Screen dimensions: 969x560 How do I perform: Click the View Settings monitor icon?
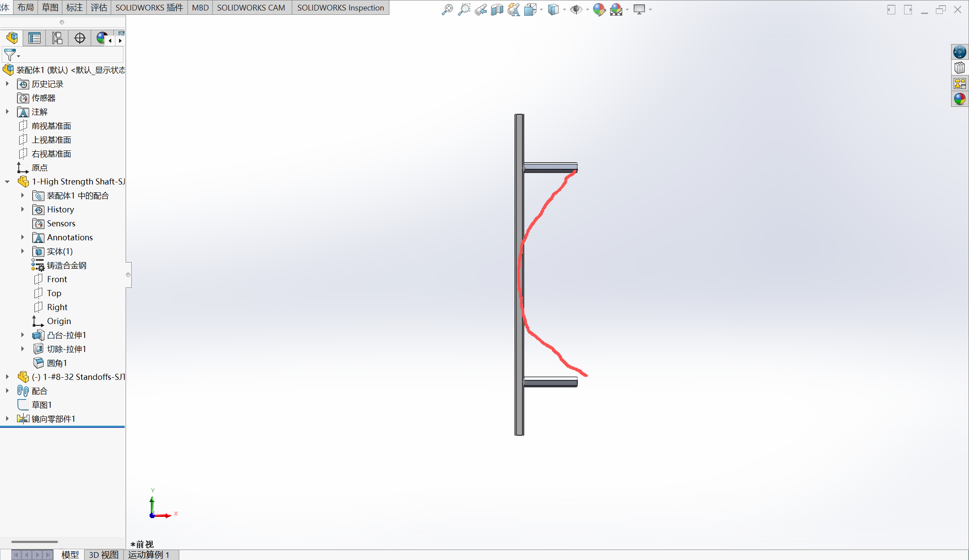click(x=639, y=9)
